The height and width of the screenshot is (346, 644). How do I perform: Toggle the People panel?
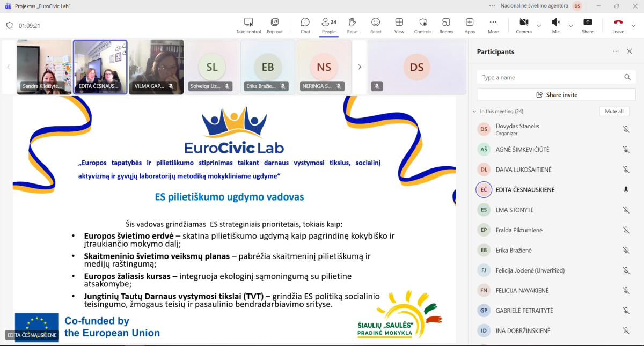point(328,25)
